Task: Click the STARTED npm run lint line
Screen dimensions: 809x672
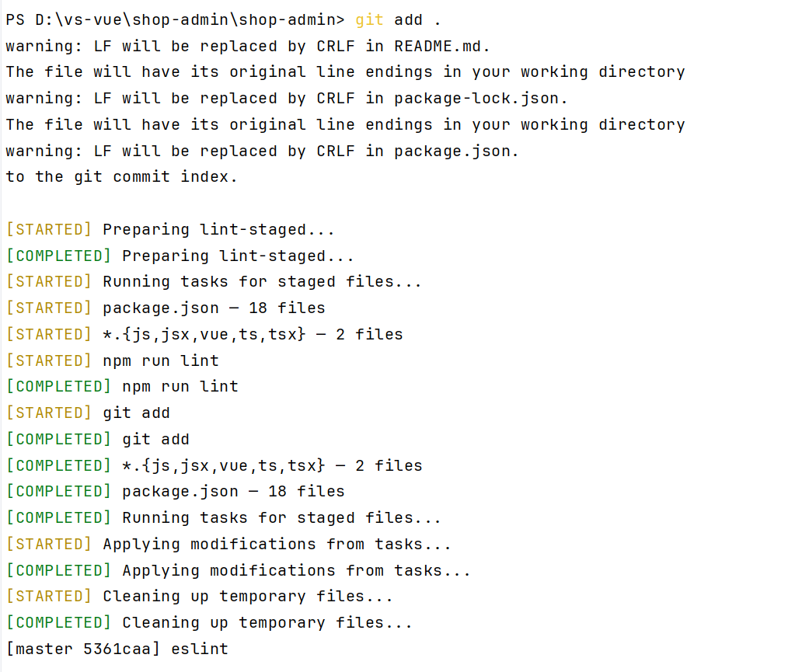Action: click(x=112, y=361)
